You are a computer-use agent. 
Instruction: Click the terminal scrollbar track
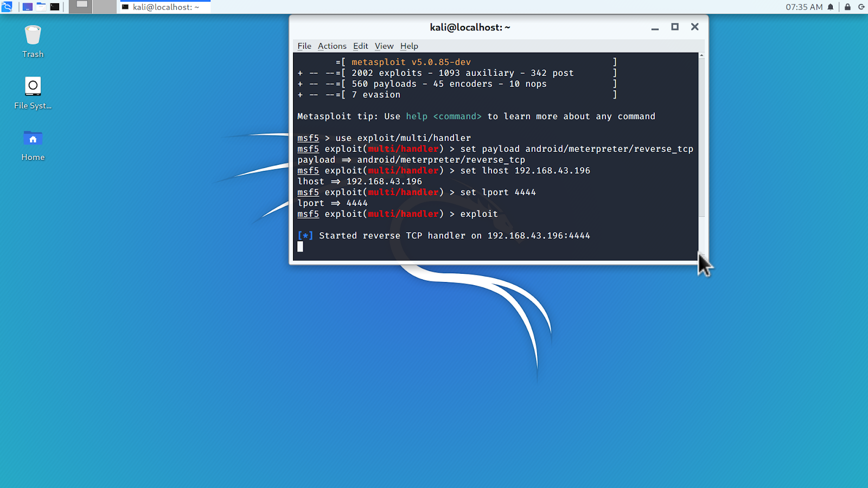pyautogui.click(x=701, y=163)
